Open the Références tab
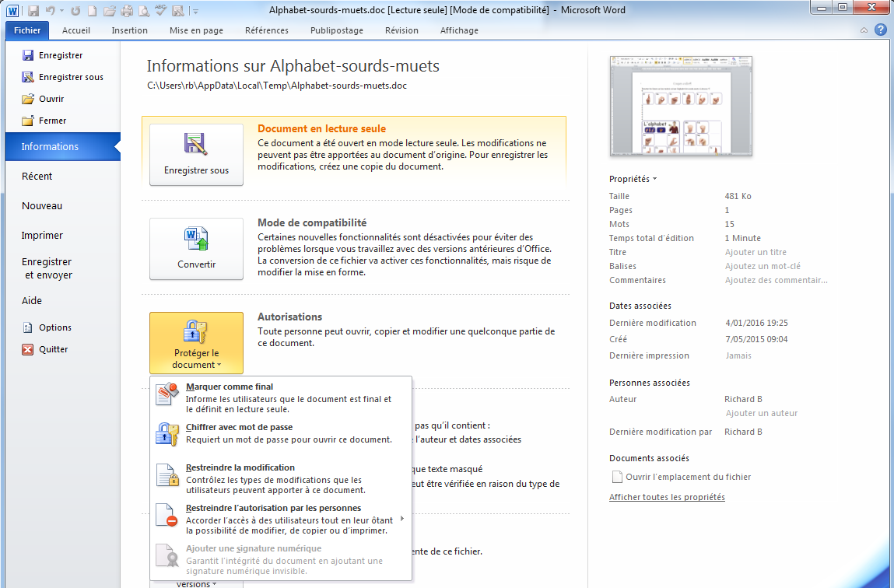The width and height of the screenshot is (894, 588). 267,30
